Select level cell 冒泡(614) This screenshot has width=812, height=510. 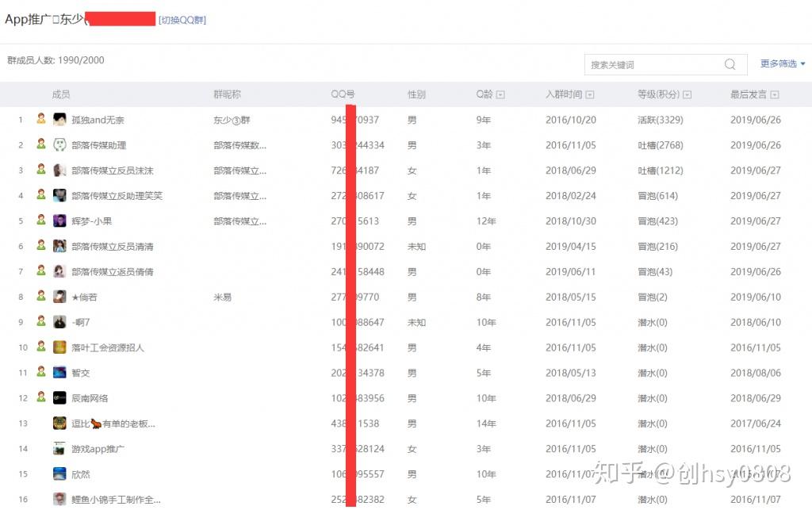coord(657,196)
